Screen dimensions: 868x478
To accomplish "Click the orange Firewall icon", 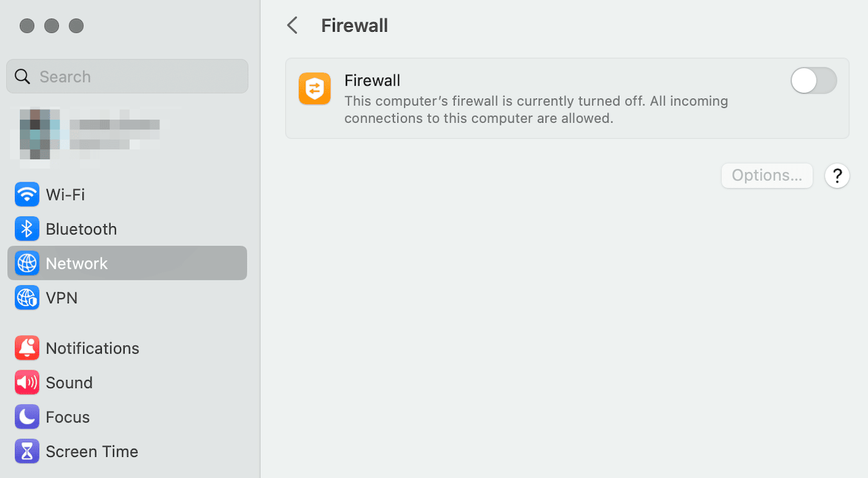I will [314, 89].
